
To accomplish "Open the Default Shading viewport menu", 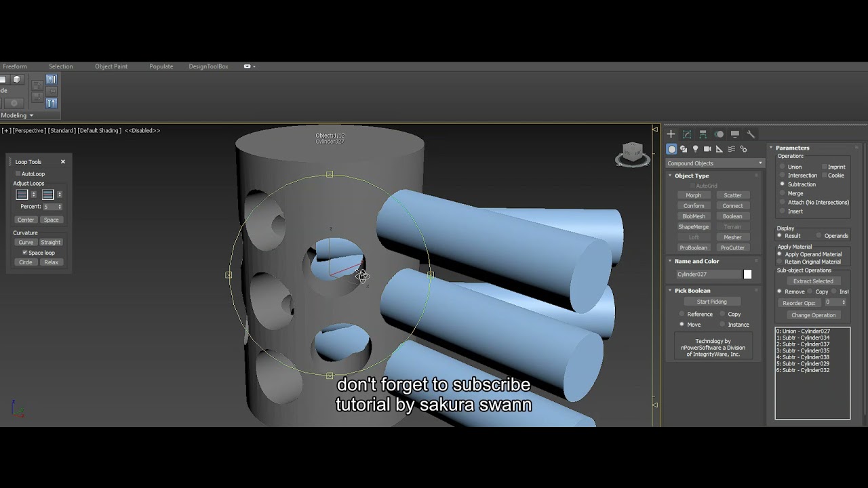I will point(99,131).
